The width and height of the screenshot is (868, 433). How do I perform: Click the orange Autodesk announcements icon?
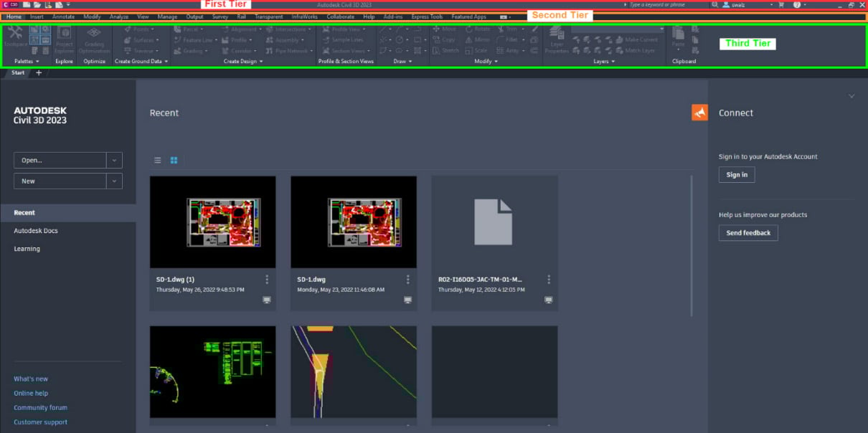click(x=699, y=113)
